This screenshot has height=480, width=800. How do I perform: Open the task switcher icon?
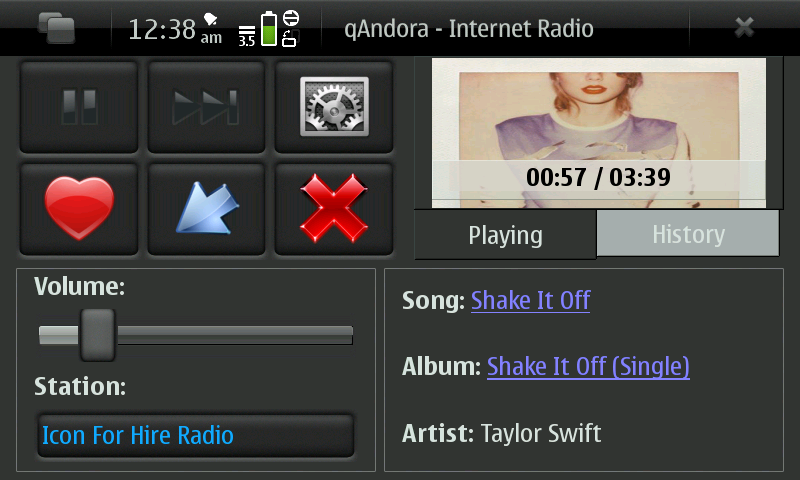coord(57,28)
